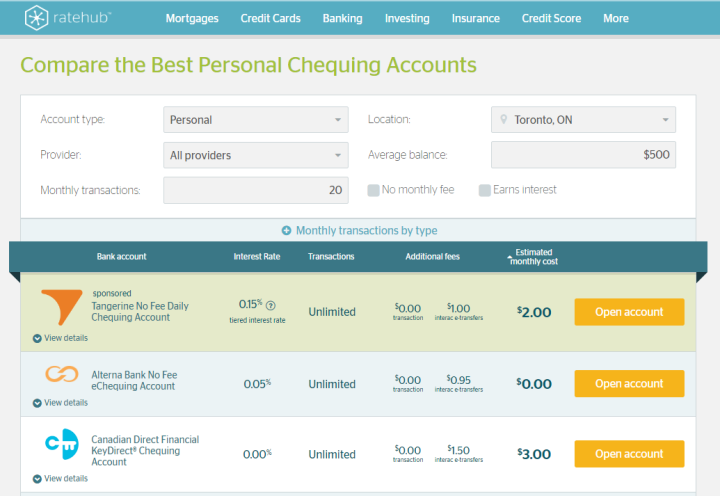Screen dimensions: 720x496
Task: Click the Ratehub logo icon
Action: point(37,17)
